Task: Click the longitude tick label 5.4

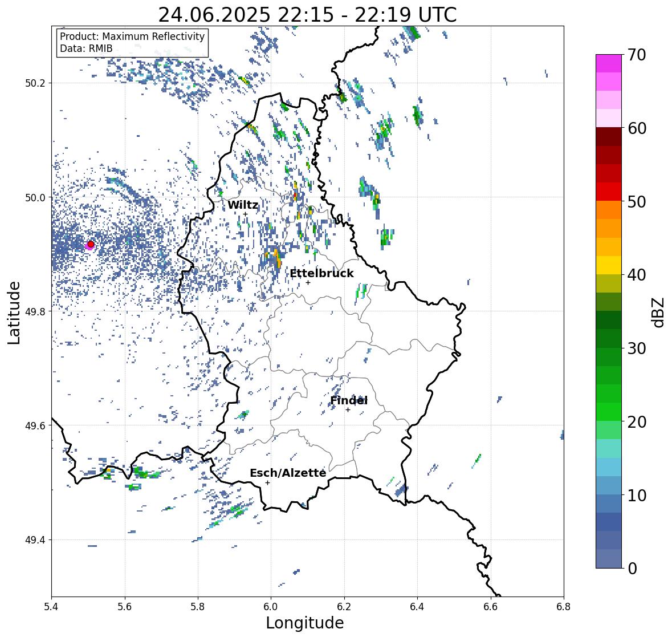Action: pyautogui.click(x=51, y=606)
